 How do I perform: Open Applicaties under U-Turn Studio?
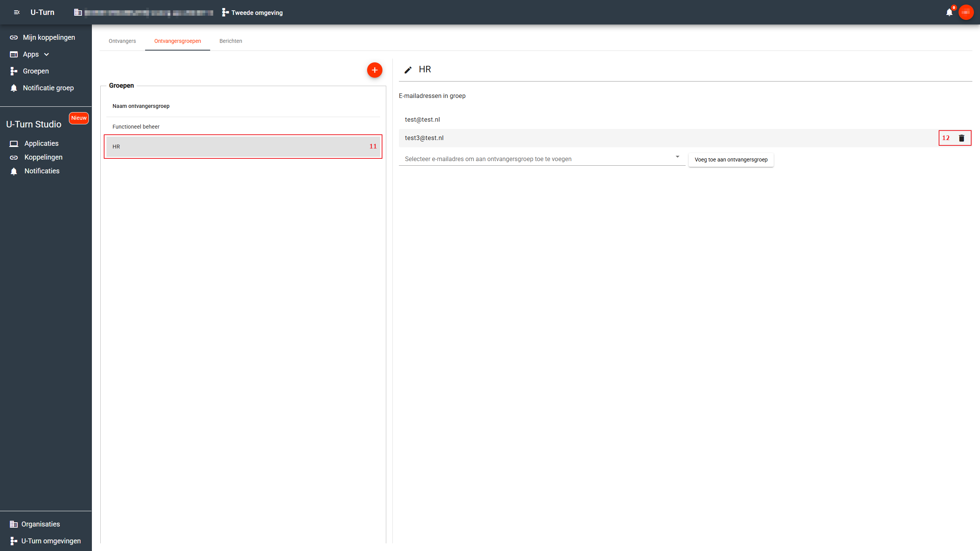[41, 143]
